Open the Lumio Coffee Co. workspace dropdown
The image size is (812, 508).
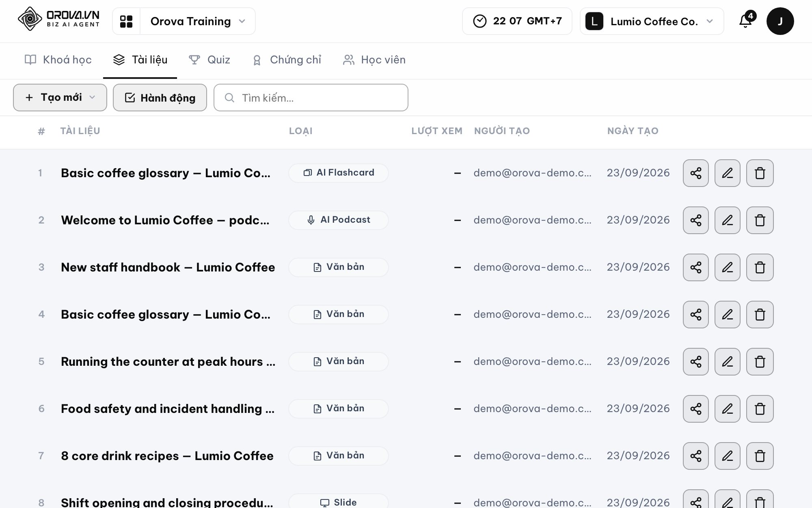[x=652, y=21]
